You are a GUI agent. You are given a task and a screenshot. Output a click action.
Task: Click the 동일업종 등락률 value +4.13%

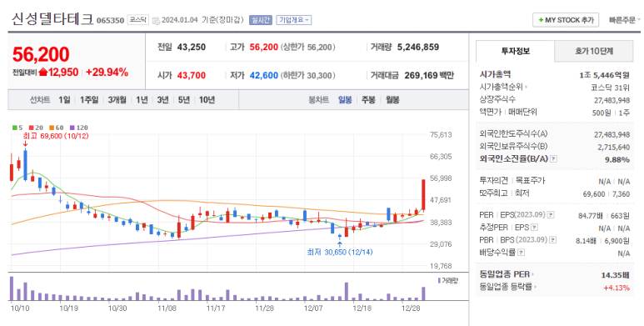point(617,288)
